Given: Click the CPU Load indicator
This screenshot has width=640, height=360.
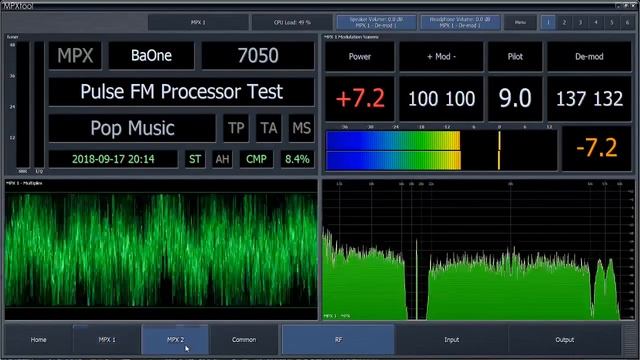Looking at the screenshot, I should point(292,22).
